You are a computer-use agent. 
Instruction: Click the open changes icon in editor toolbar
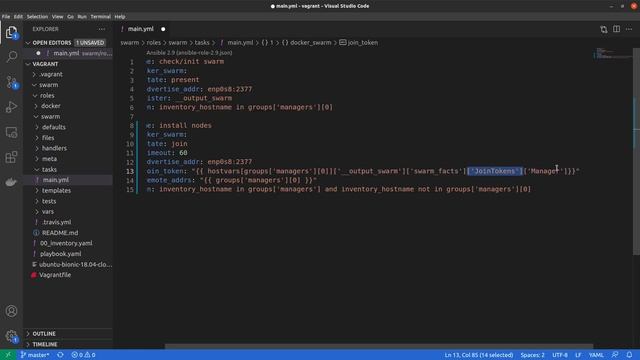pyautogui.click(x=604, y=29)
